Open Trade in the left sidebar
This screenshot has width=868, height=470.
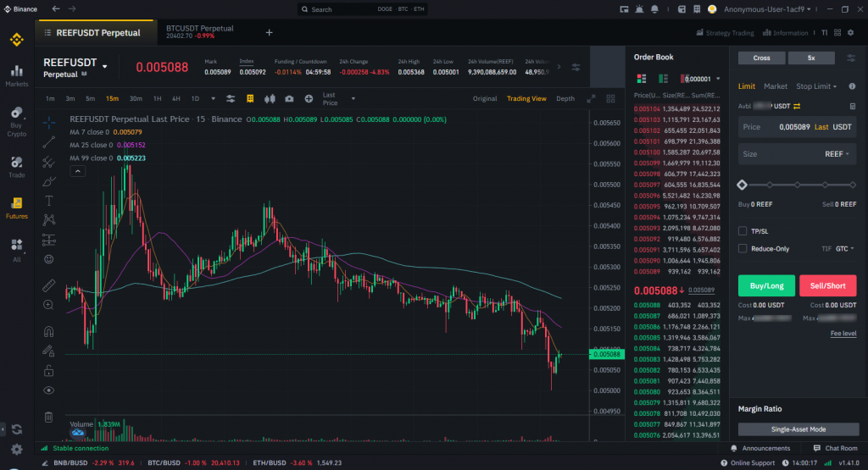point(17,167)
